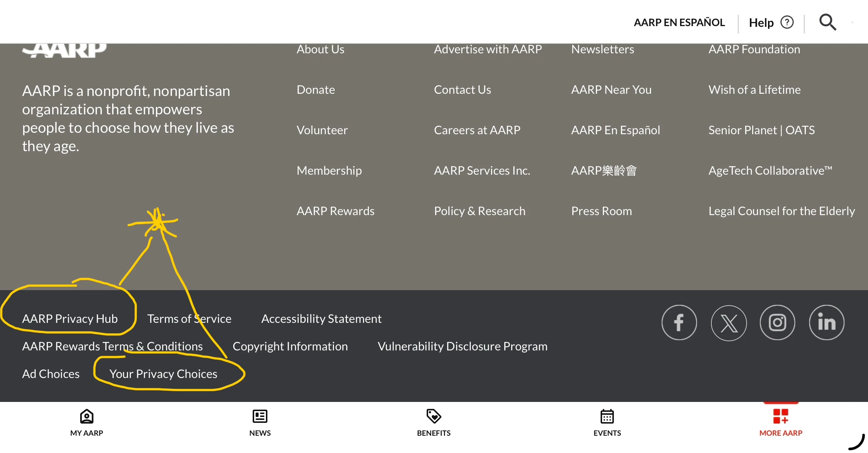The width and height of the screenshot is (868, 453).
Task: Open Policy & Research link
Action: click(480, 211)
